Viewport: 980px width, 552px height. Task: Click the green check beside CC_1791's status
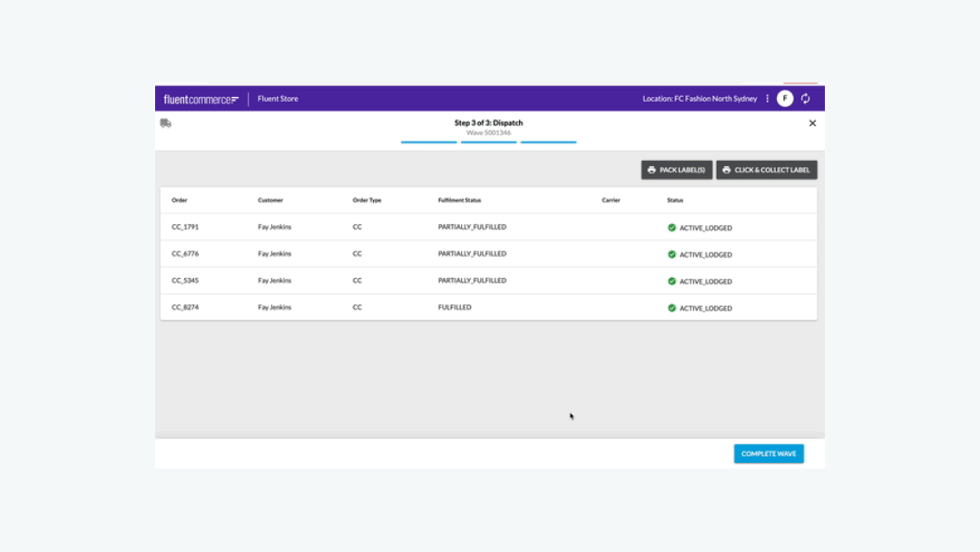pos(673,227)
